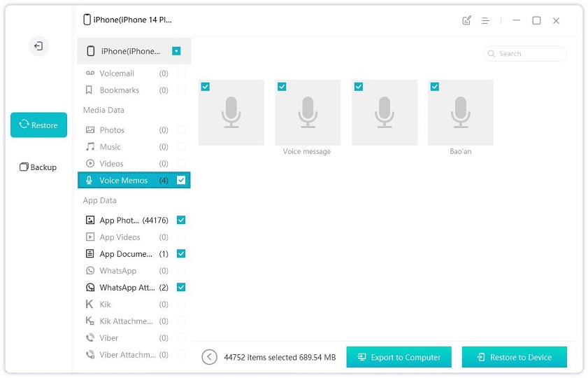This screenshot has height=378, width=588.
Task: Uncheck the App Photos checkbox
Action: coord(181,220)
